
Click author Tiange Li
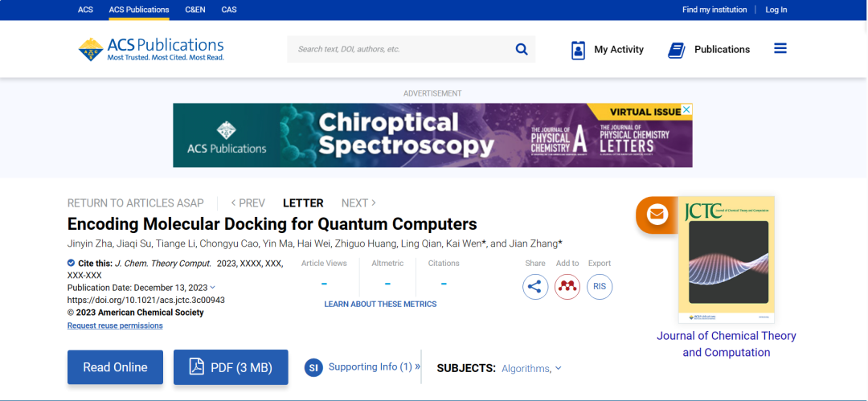175,243
